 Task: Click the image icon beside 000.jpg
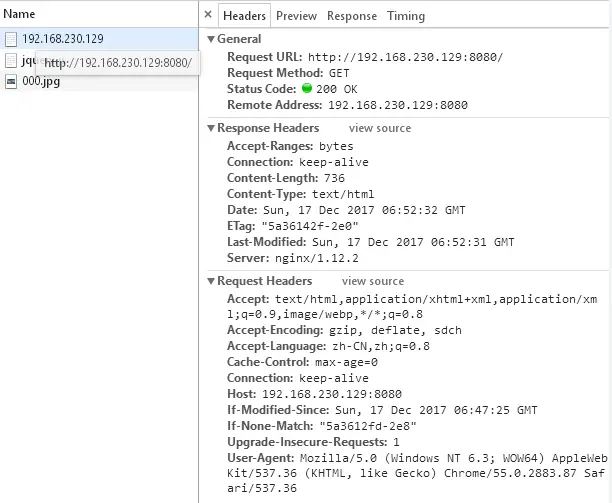point(11,82)
